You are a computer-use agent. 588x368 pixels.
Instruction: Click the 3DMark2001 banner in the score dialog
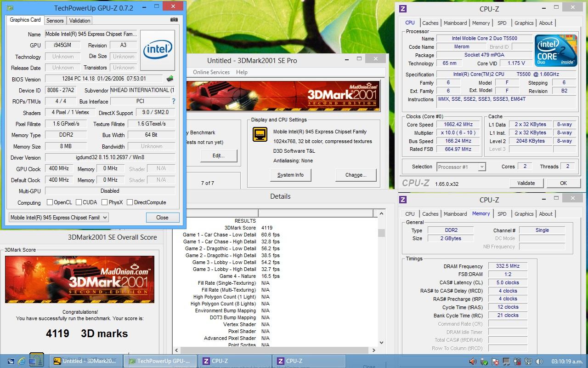pyautogui.click(x=79, y=279)
